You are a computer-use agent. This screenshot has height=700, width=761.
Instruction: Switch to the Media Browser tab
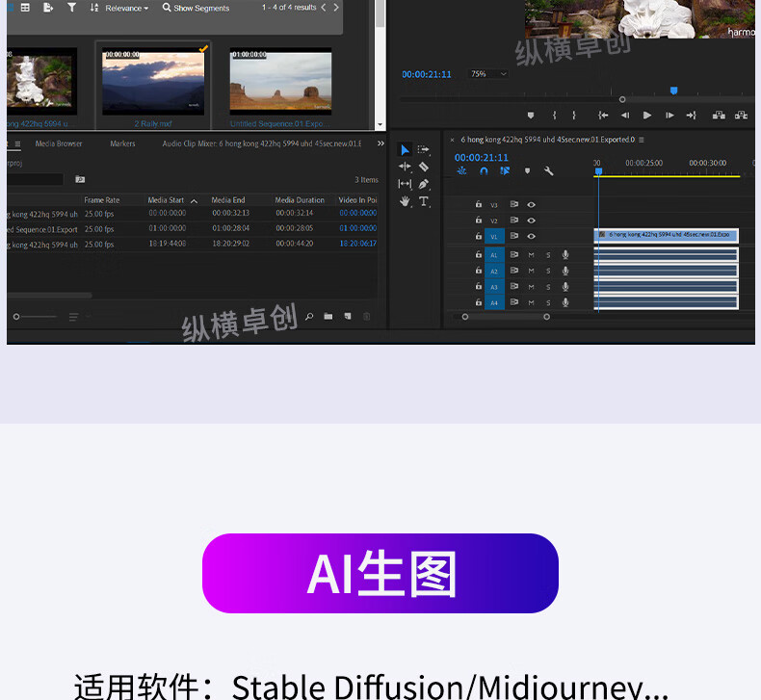[59, 144]
